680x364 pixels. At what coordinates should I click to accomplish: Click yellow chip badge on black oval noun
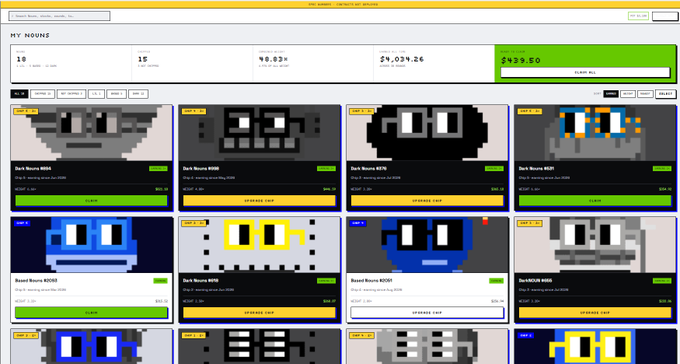362,111
